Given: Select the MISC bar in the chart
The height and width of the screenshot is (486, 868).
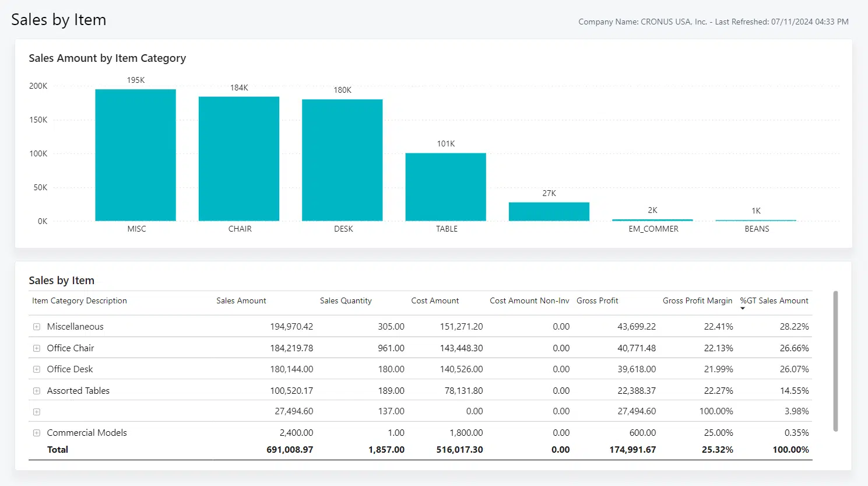Looking at the screenshot, I should tap(136, 155).
